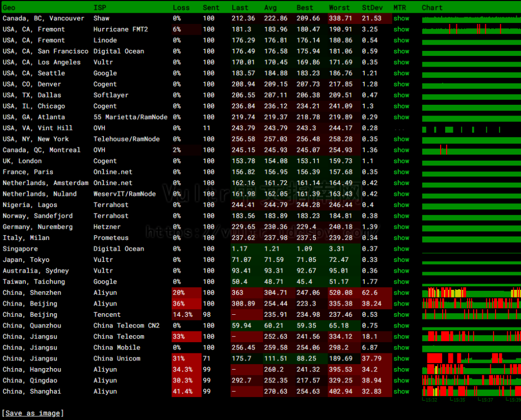521x420 pixels.
Task: Click the chart for Jiangsu China Unicom
Action: (x=472, y=358)
